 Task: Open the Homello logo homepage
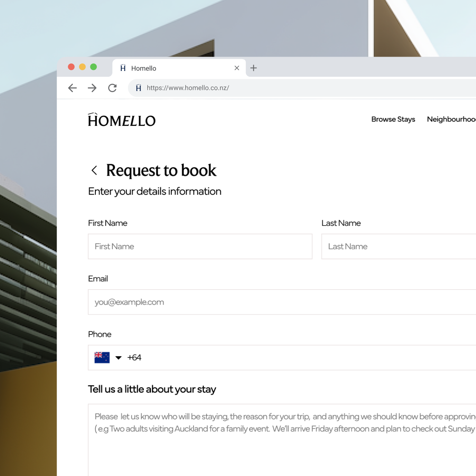coord(122,120)
